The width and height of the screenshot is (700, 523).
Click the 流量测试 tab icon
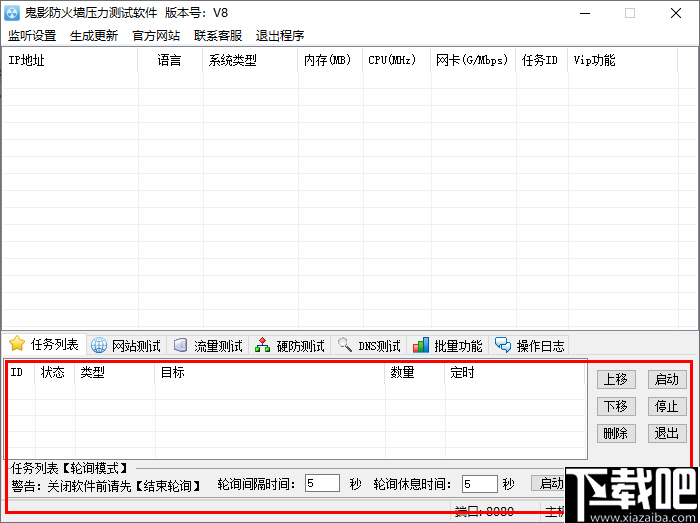(x=180, y=345)
